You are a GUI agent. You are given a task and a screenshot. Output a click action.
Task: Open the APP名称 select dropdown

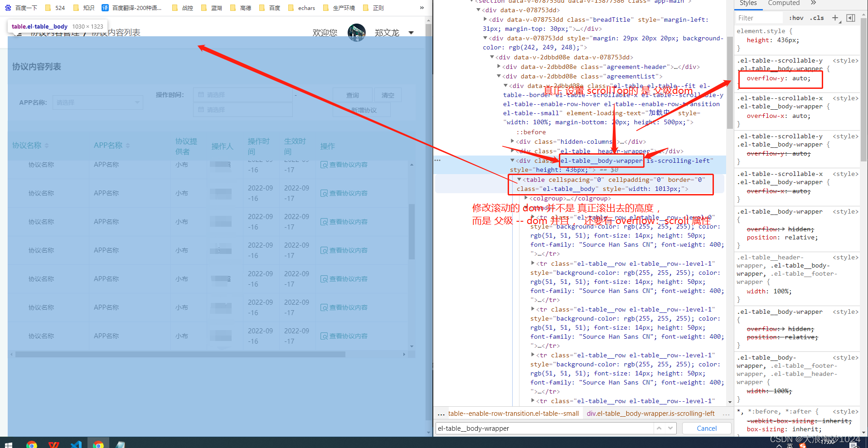coord(98,102)
